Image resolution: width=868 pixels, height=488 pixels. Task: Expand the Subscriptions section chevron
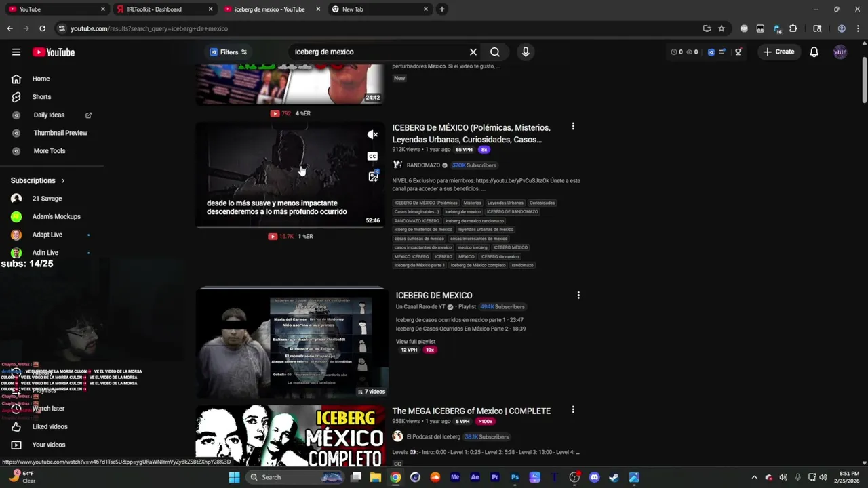pos(63,181)
